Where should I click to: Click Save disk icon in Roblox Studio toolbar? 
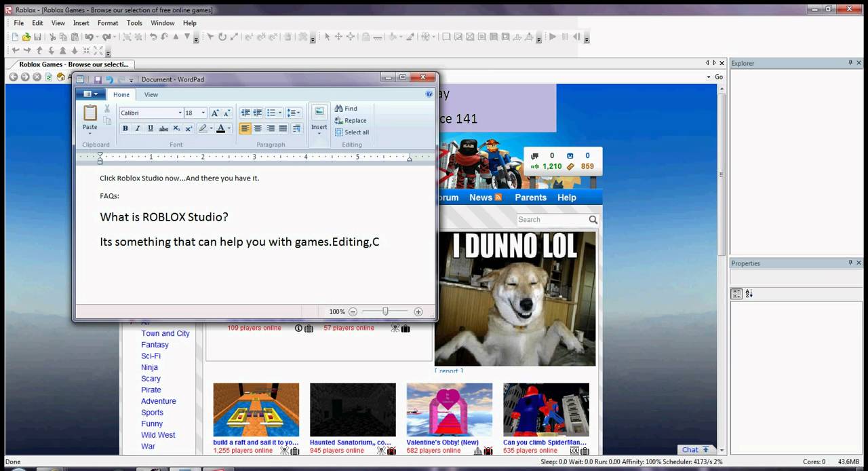click(x=37, y=37)
